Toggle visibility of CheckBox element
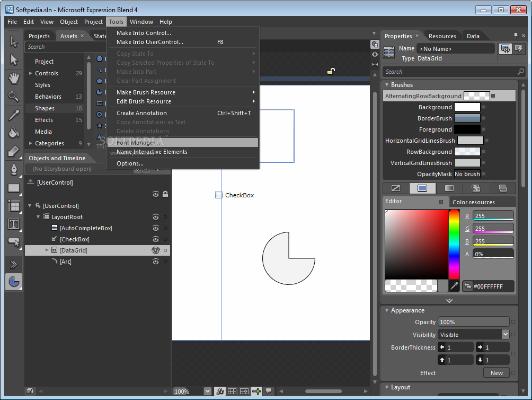The width and height of the screenshot is (532, 400). point(155,239)
